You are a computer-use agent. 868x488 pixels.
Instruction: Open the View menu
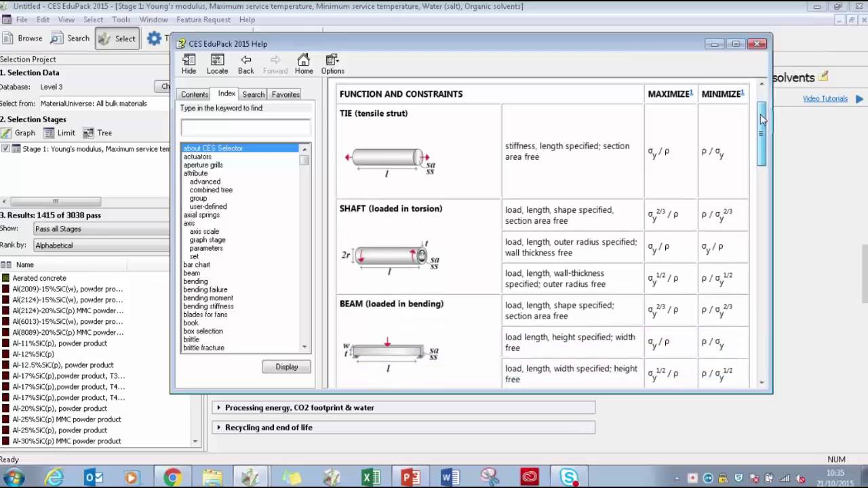66,20
